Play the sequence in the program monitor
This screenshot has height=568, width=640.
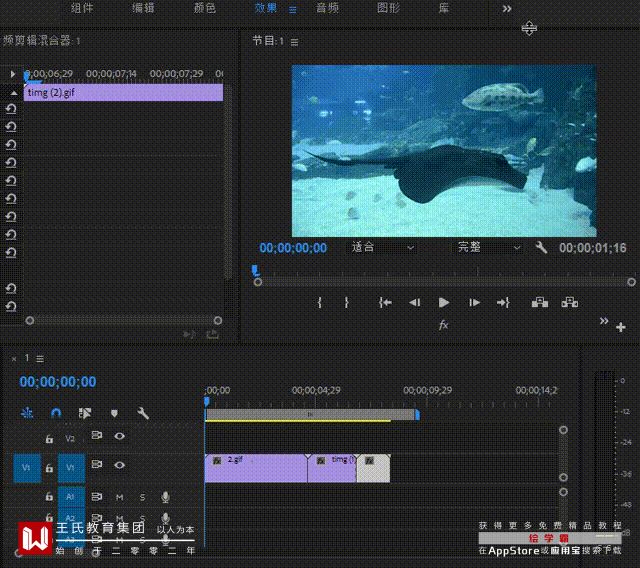[x=444, y=302]
